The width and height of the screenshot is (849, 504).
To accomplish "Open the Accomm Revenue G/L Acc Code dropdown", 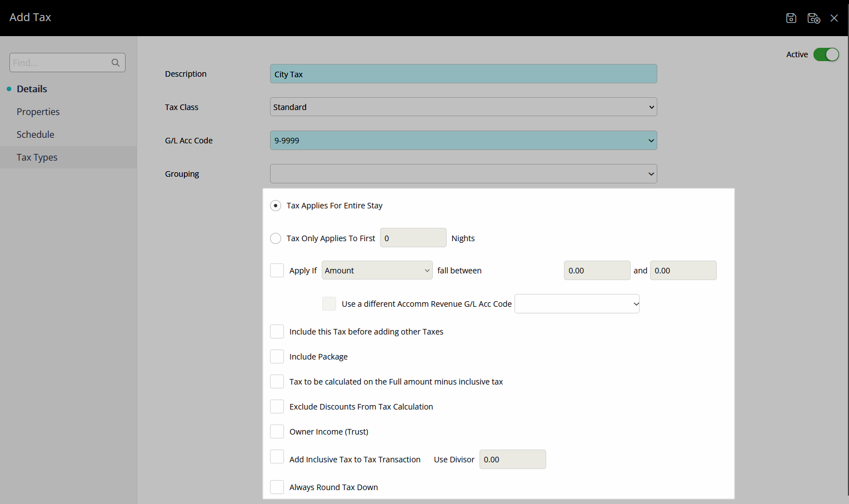I will pos(577,303).
